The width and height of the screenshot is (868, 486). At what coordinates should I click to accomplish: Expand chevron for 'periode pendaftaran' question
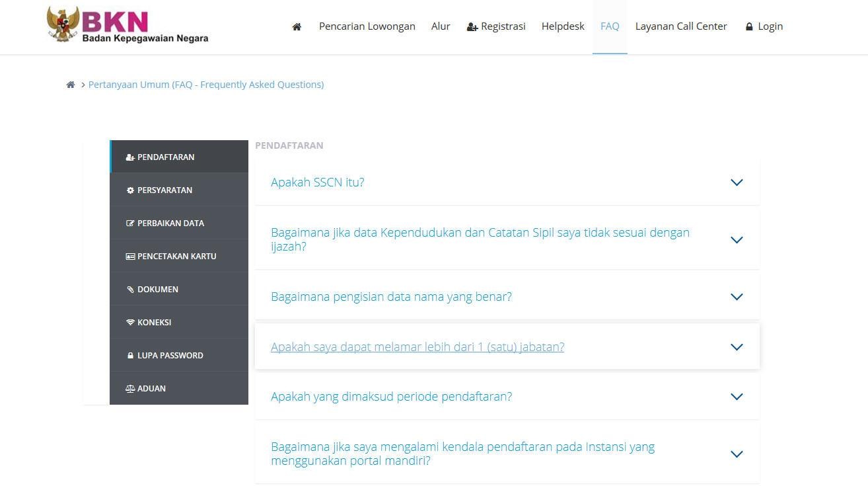737,397
